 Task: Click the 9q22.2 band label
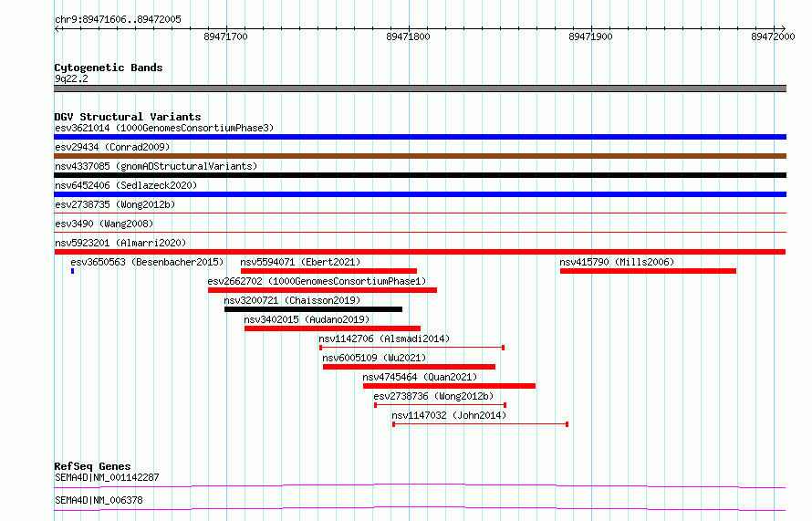[x=71, y=78]
